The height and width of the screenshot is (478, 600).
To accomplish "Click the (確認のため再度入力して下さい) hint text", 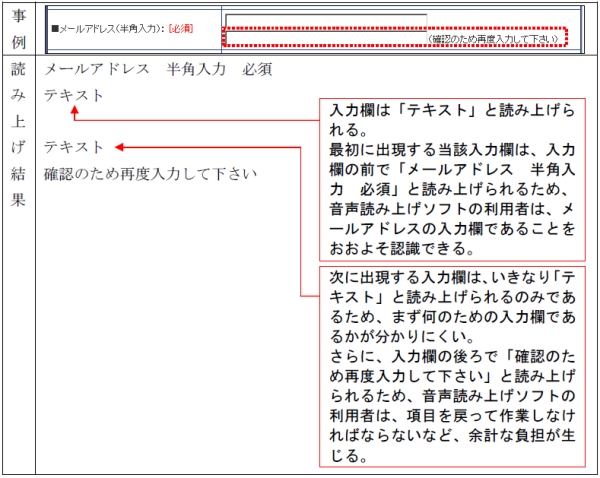I will pos(492,38).
